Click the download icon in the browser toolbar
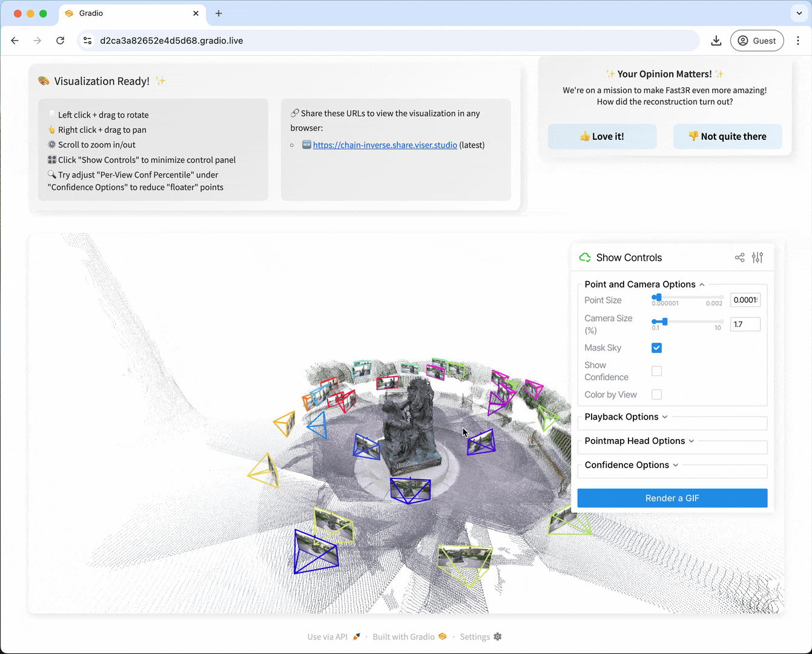 [716, 41]
